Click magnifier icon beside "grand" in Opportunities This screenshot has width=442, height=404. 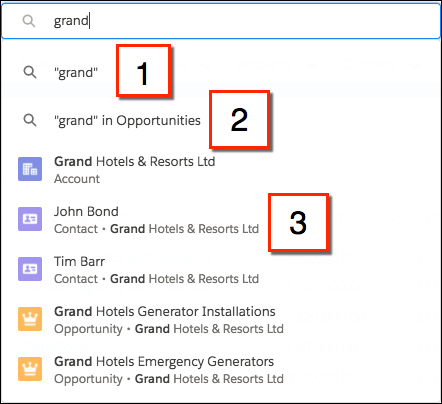point(30,120)
